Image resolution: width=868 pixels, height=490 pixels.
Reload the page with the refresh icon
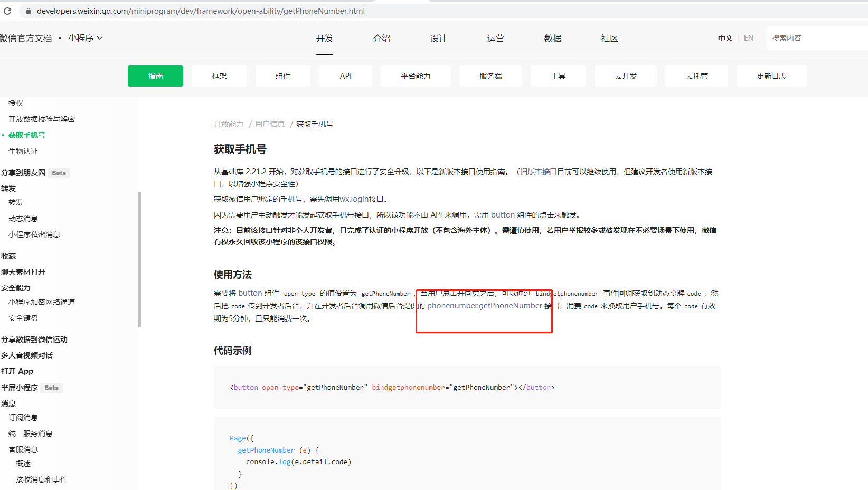[7, 11]
